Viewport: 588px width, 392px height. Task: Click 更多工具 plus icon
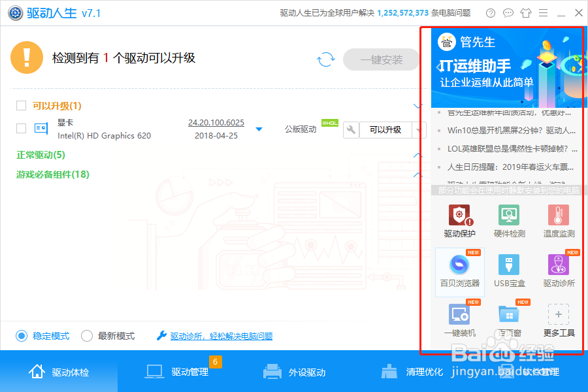(x=559, y=314)
